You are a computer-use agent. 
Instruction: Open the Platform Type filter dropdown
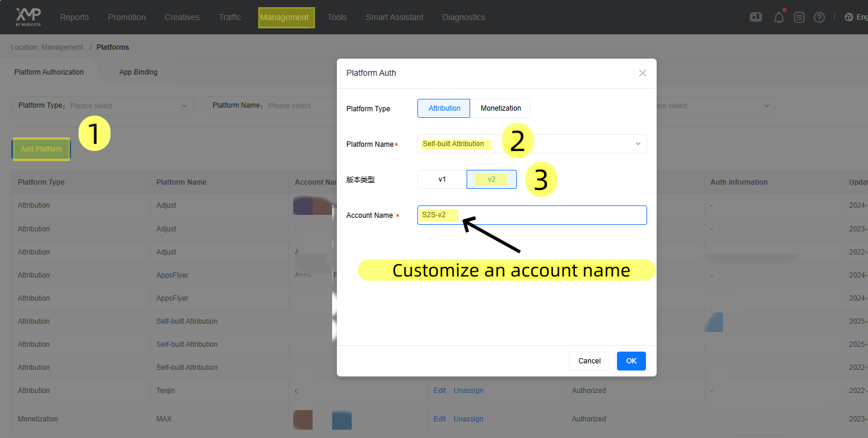(x=129, y=105)
